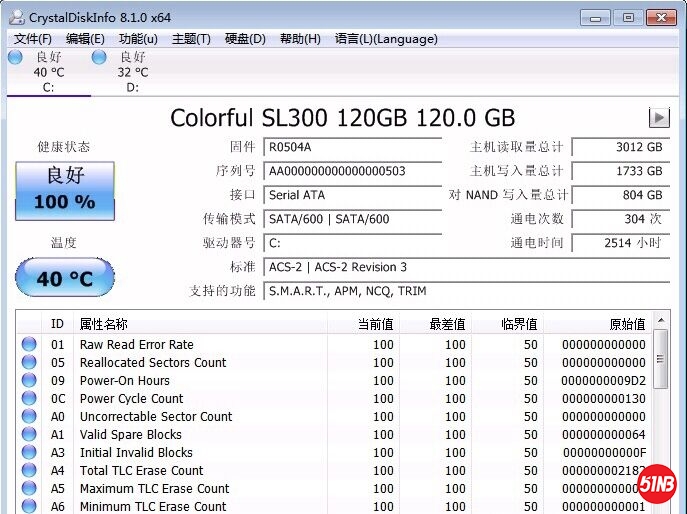Click the interface field Serial ATA

[352, 195]
